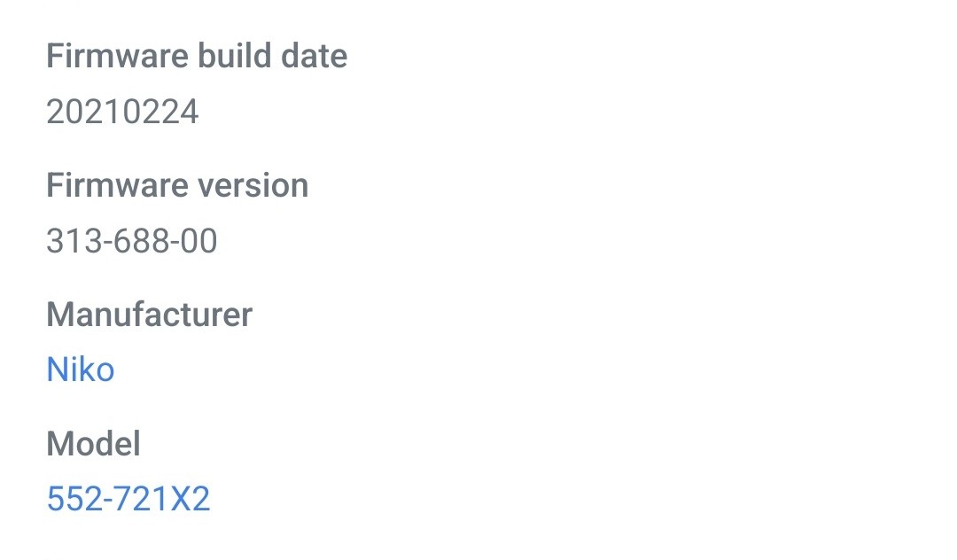The image size is (957, 560).
Task: Open manufacturer details via Niko link
Action: click(81, 369)
